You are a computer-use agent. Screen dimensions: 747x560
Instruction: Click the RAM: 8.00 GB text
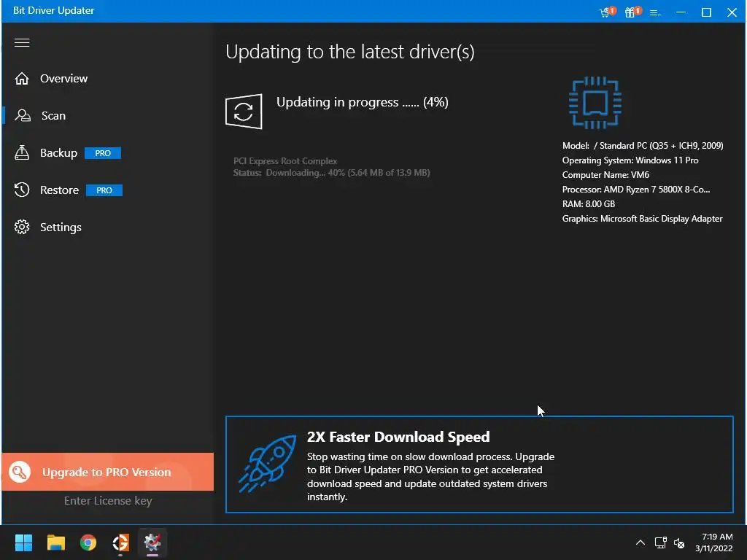[x=589, y=204]
